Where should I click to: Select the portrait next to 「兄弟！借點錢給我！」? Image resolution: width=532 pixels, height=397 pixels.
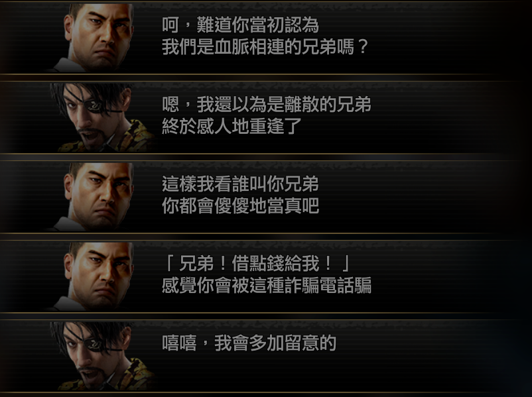pyautogui.click(x=95, y=276)
